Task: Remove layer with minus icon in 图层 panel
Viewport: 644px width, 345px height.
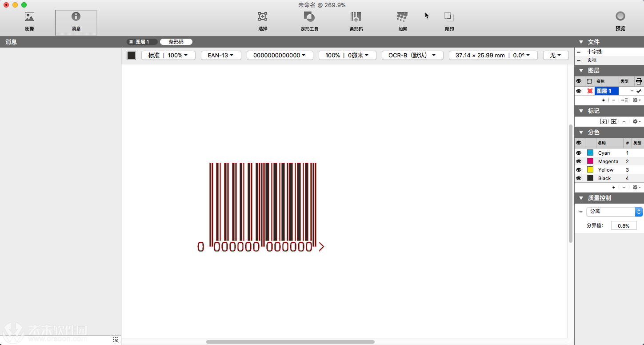Action: [x=614, y=100]
